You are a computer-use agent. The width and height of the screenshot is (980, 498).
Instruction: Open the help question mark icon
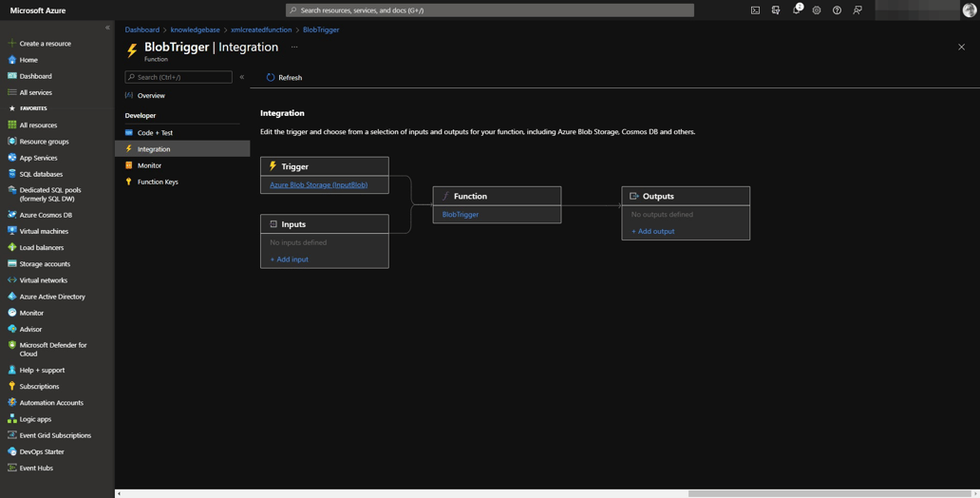[837, 10]
